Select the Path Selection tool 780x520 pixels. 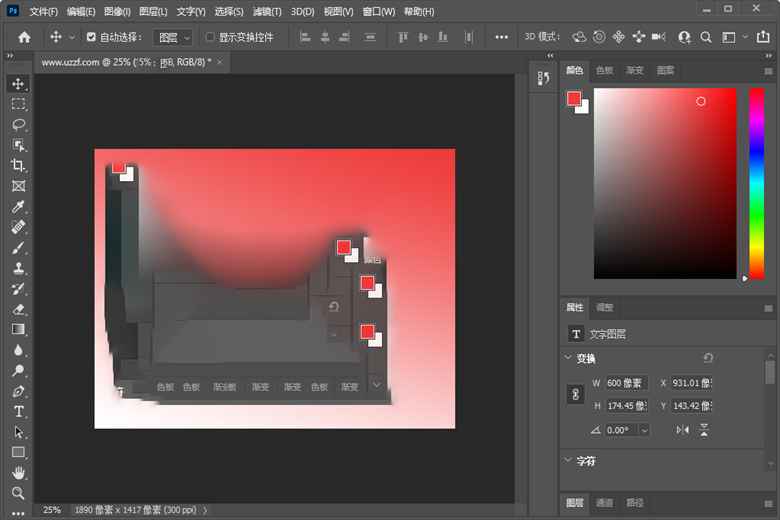click(18, 432)
